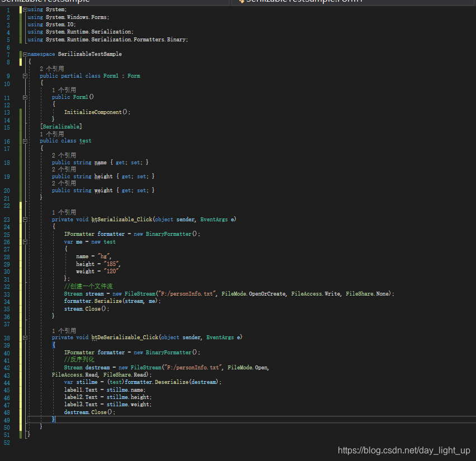Click 'label3.Text' on line 47
Screen dimensions: 476x461
pyautogui.click(x=81, y=405)
